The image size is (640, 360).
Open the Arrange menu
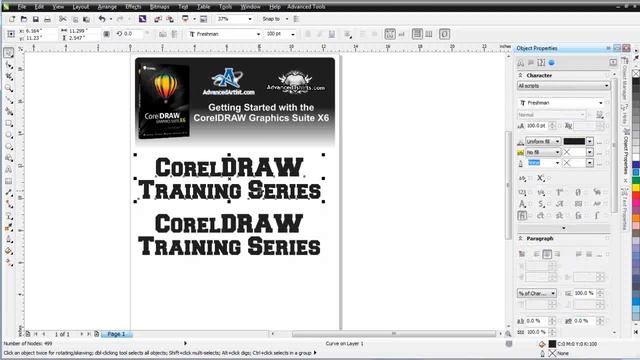pos(107,7)
